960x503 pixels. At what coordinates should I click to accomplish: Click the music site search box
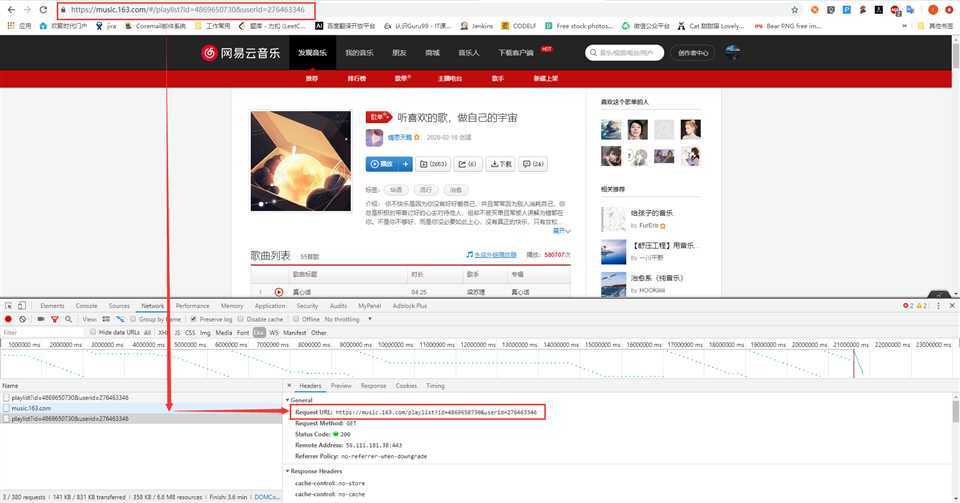click(624, 53)
